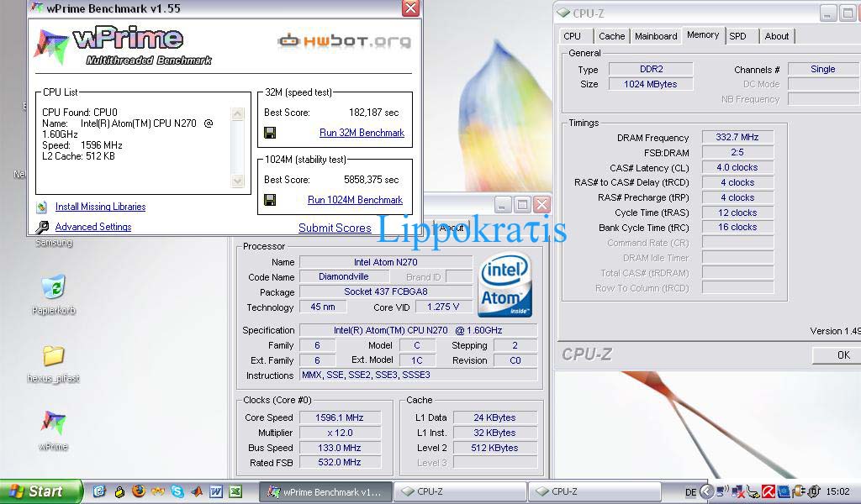Click the hwbot.org logo in wPrime
The height and width of the screenshot is (504, 861).
pyautogui.click(x=344, y=40)
